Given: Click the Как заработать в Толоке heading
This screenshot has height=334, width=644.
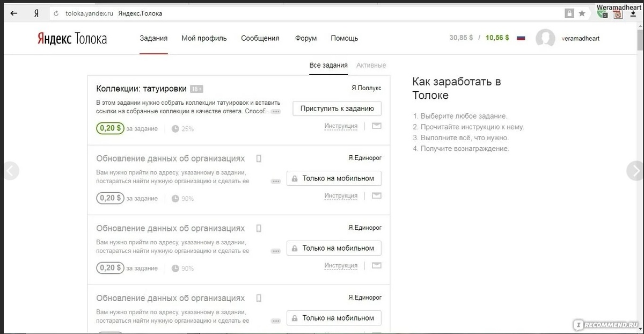Looking at the screenshot, I should click(x=457, y=89).
